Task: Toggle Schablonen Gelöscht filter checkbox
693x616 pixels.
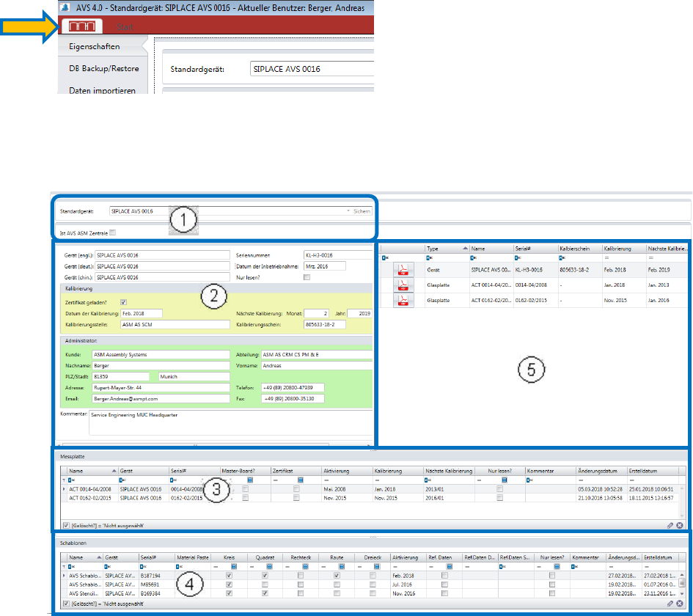Action: 66,604
